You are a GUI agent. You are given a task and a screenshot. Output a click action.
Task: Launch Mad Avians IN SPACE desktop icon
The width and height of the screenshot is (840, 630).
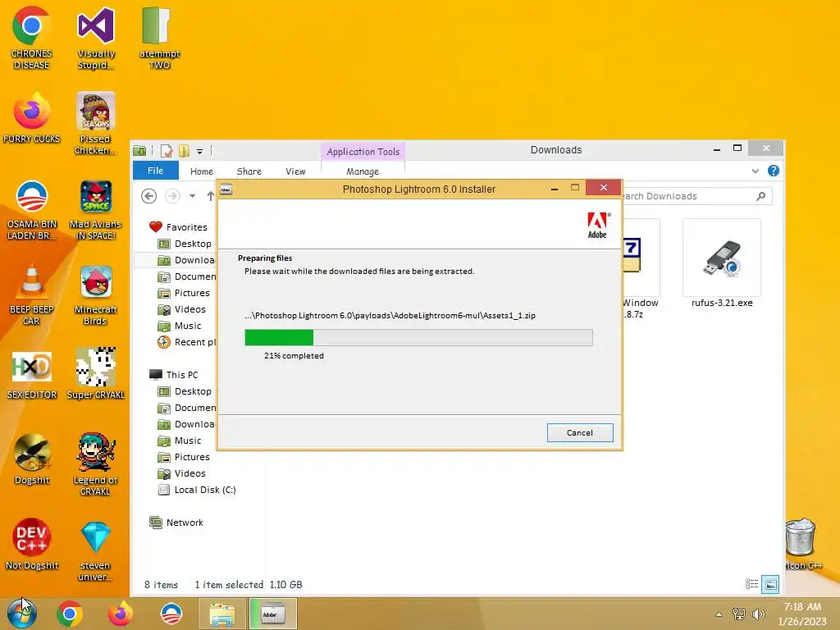(x=95, y=210)
